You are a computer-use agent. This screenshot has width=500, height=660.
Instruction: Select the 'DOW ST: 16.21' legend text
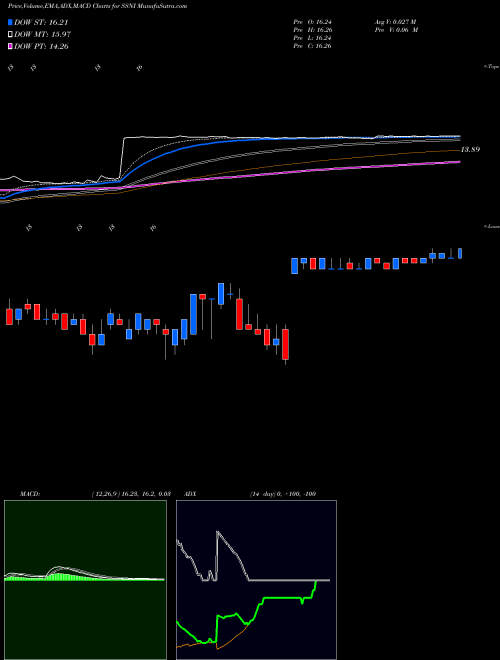click(41, 23)
